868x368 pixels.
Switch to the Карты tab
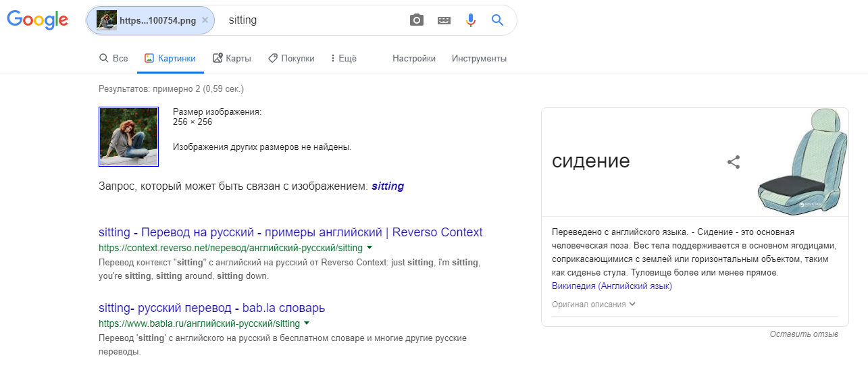[232, 59]
